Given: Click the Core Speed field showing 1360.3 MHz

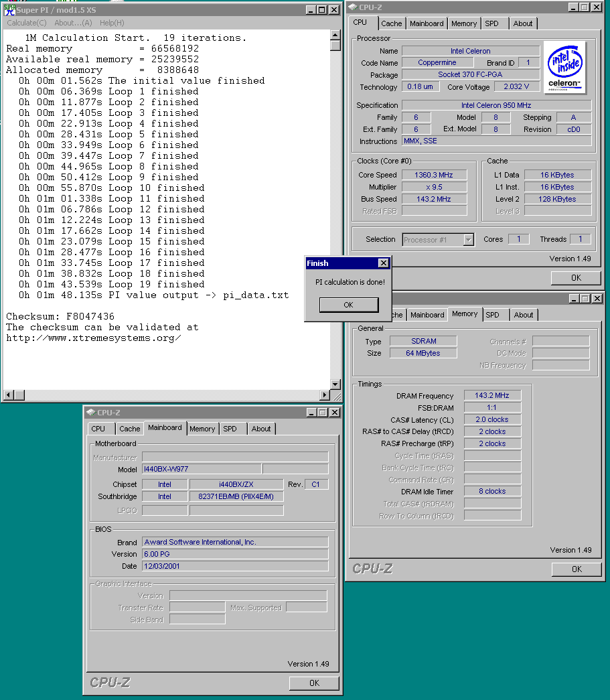Looking at the screenshot, I should coord(434,175).
